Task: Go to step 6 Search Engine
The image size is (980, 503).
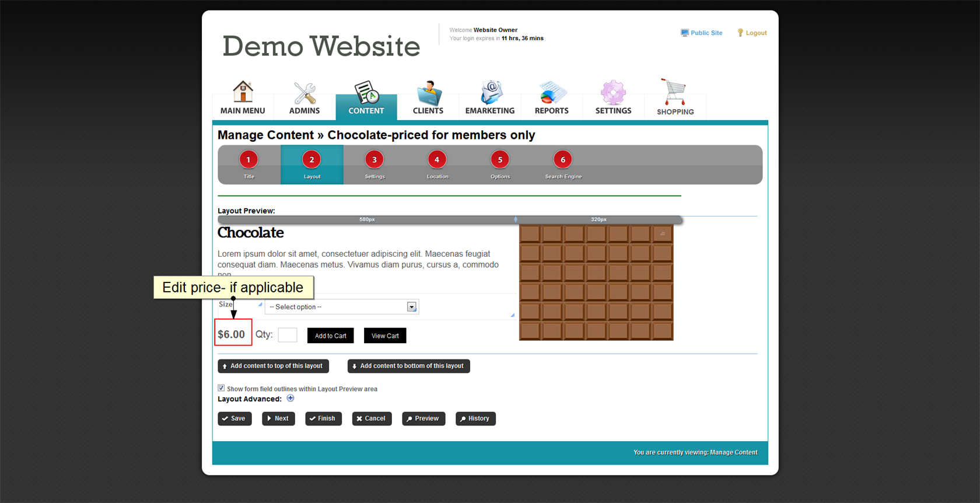Action: tap(563, 160)
